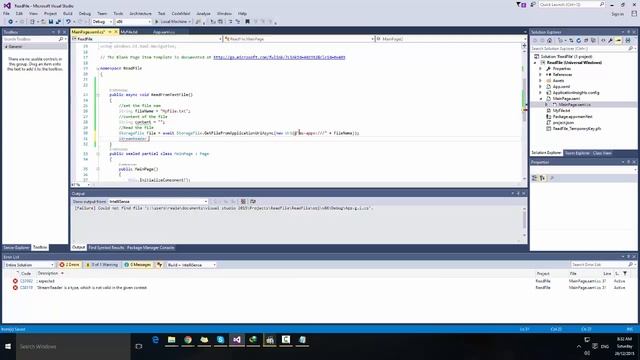Open the ReadFile project navigation dropdown in editor

tap(147, 39)
